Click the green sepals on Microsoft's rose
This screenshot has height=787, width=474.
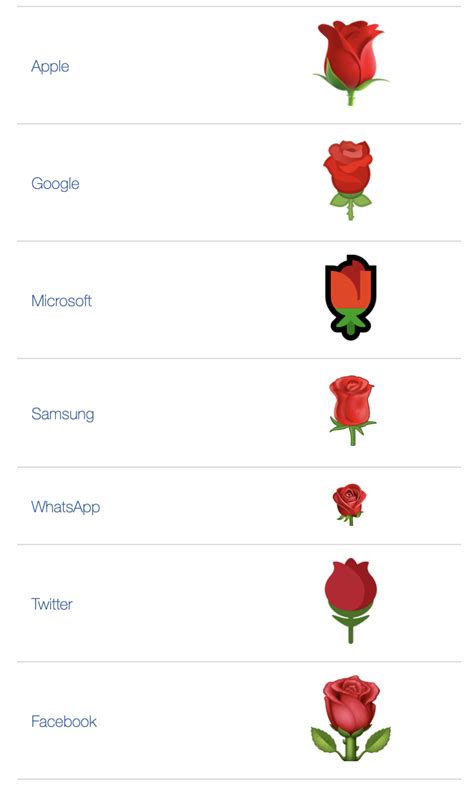coord(350,321)
